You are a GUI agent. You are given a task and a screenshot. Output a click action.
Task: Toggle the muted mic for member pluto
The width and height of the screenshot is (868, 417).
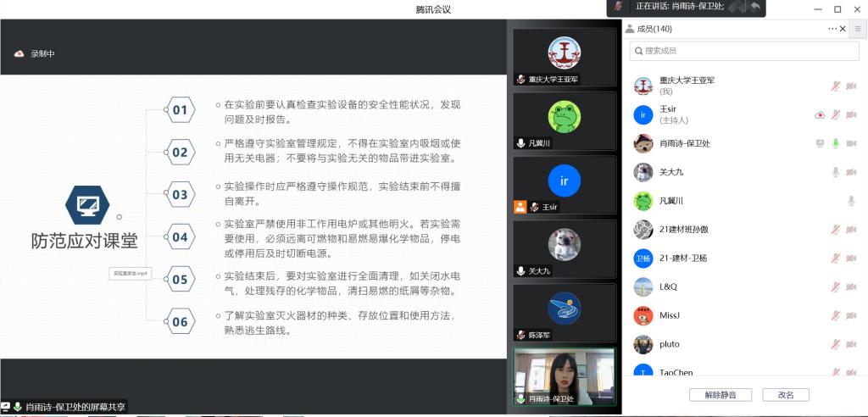point(836,344)
